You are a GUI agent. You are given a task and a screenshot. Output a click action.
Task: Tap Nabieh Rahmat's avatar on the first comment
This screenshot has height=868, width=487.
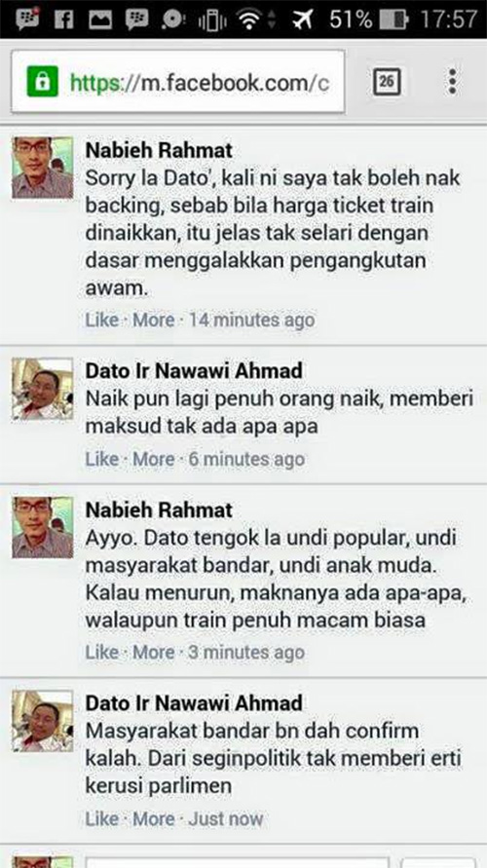(43, 168)
